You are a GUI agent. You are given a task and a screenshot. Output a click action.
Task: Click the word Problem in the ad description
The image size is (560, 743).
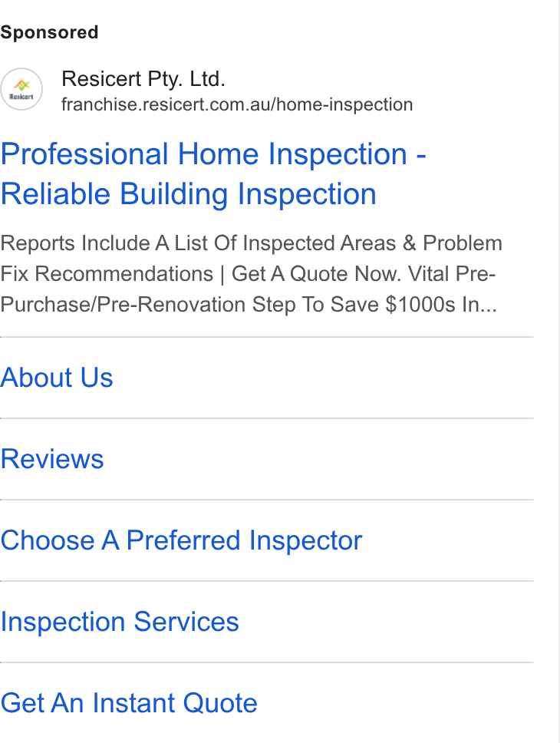463,243
